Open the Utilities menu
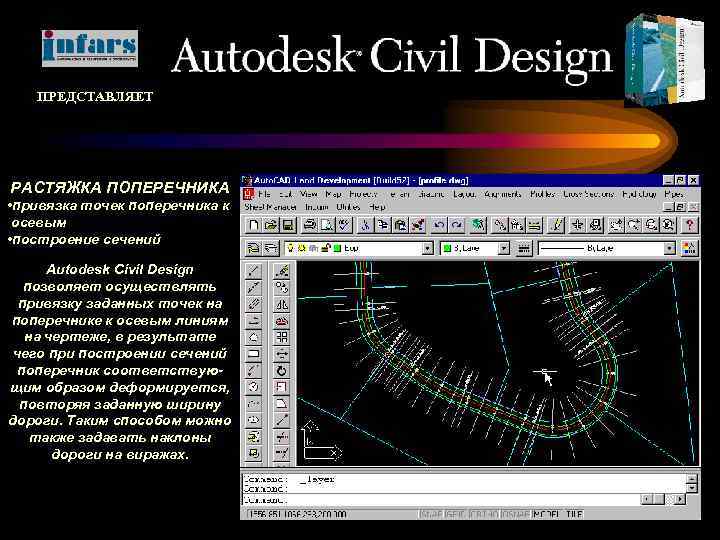Screen dimensions: 720x540 pos(348,207)
